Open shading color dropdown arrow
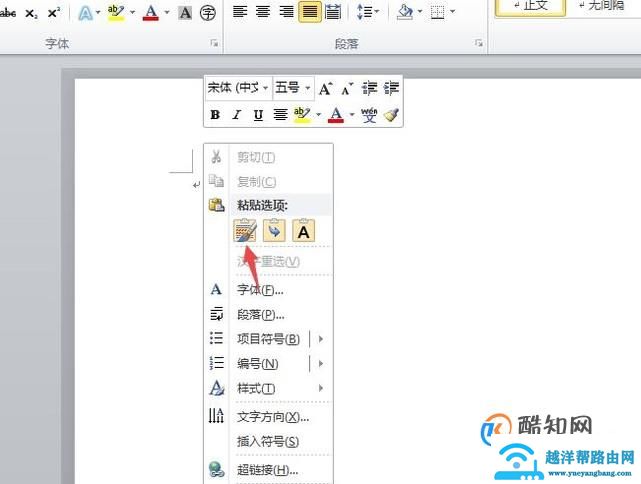Viewport: 641px width, 484px height. (419, 12)
